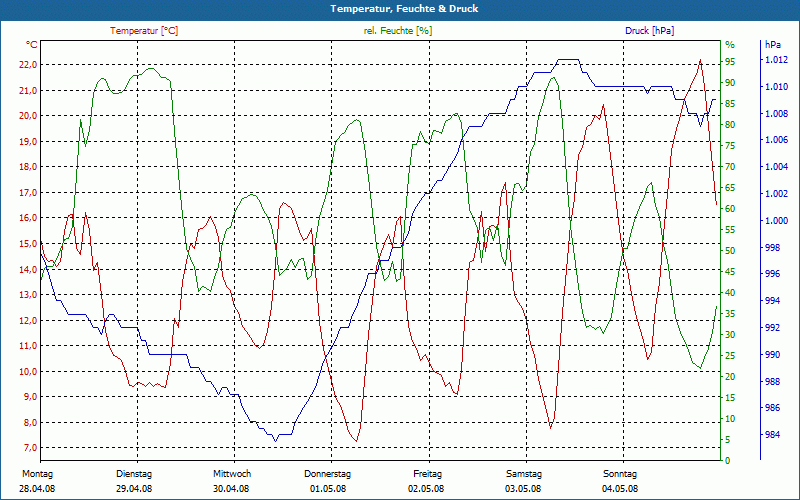Click the blue "1.000" pressure axis value
The height and width of the screenshot is (500, 800).
(776, 221)
